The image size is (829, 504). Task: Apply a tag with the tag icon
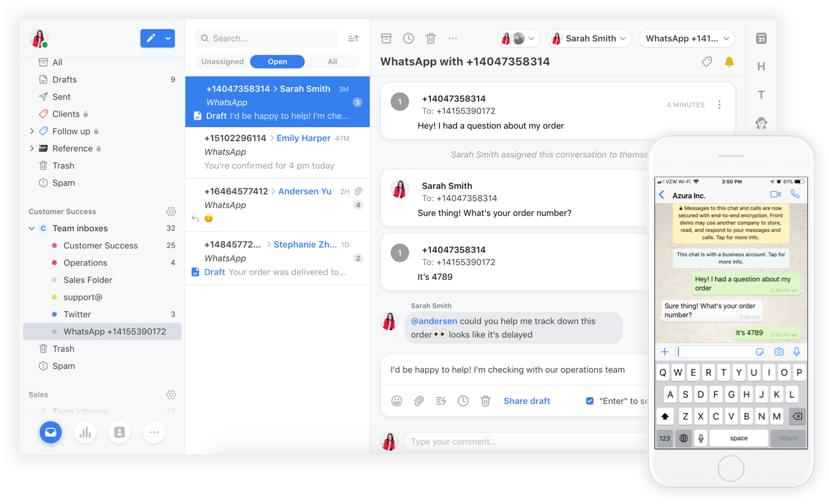[706, 61]
